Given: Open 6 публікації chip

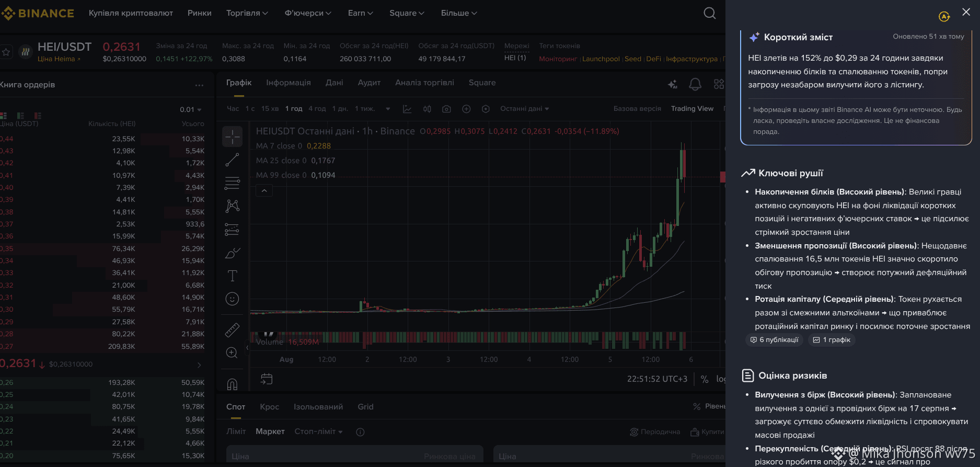Looking at the screenshot, I should pyautogui.click(x=775, y=340).
